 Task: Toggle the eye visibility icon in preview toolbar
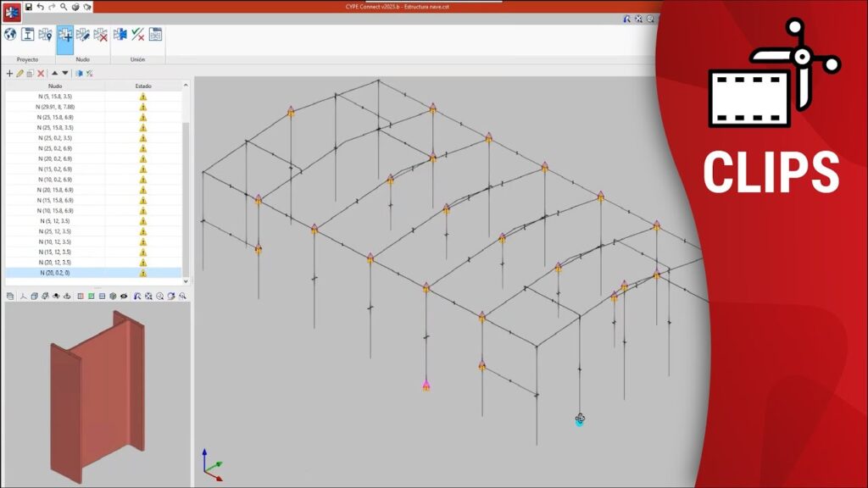tap(124, 296)
